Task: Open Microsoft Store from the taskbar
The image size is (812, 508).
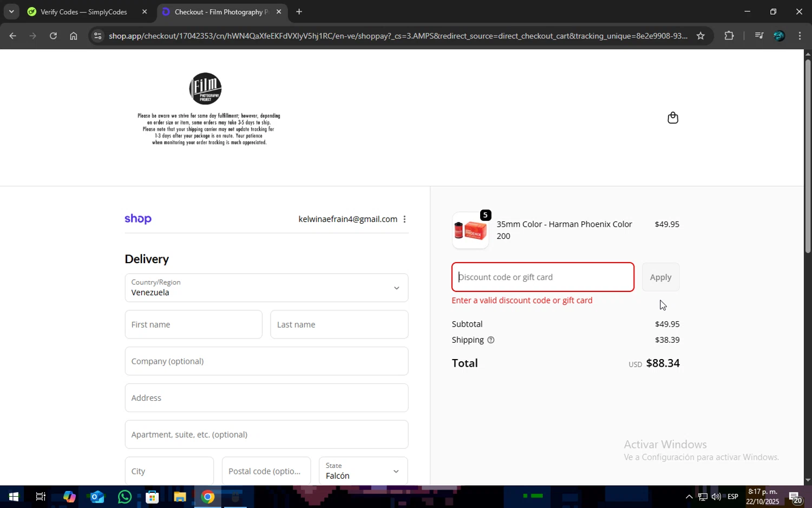Action: [x=152, y=497]
